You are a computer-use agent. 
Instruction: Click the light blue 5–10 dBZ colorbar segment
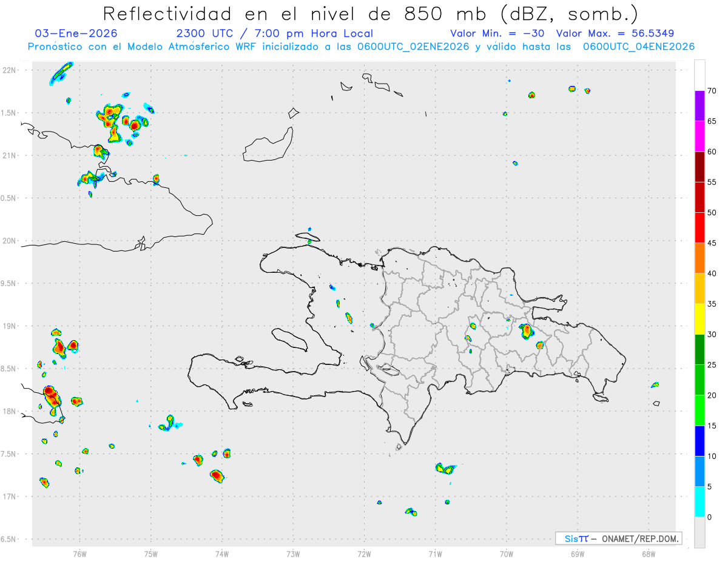[x=699, y=471]
